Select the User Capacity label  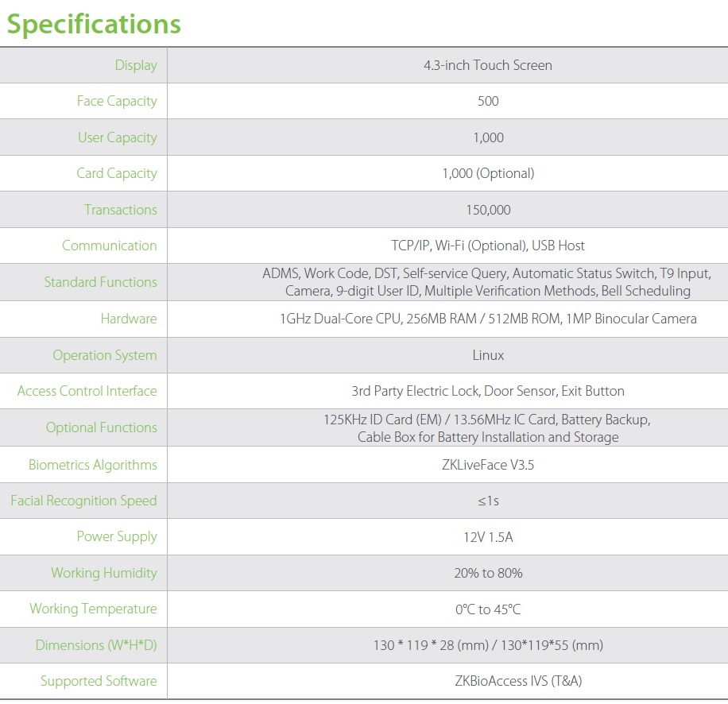pyautogui.click(x=117, y=137)
